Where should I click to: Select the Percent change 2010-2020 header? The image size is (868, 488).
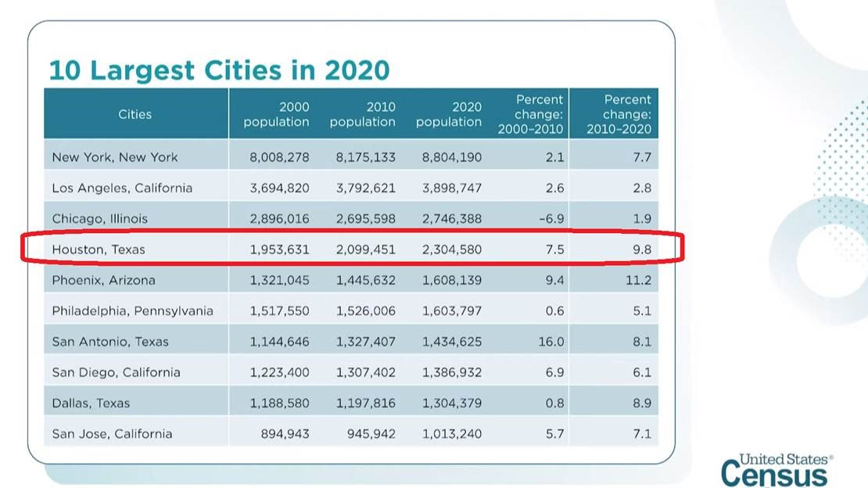[620, 113]
